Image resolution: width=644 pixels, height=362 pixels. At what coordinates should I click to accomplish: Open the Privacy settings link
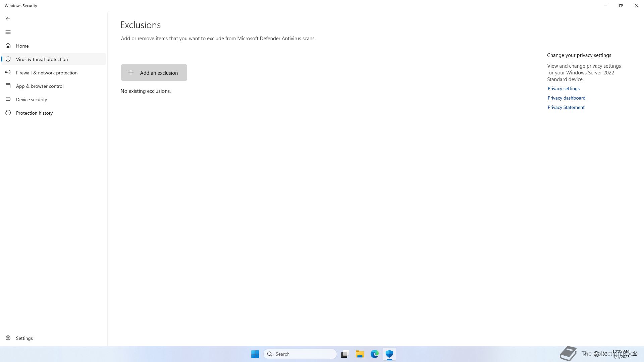click(x=563, y=88)
